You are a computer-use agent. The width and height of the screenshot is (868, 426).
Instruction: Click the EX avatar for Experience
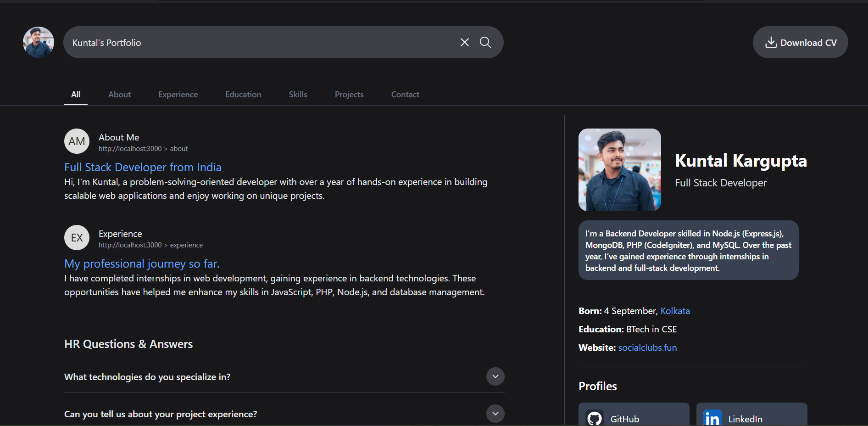(x=77, y=238)
